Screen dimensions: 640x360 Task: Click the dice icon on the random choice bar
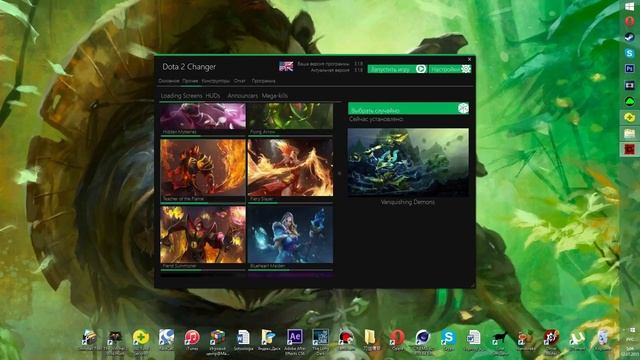(463, 108)
